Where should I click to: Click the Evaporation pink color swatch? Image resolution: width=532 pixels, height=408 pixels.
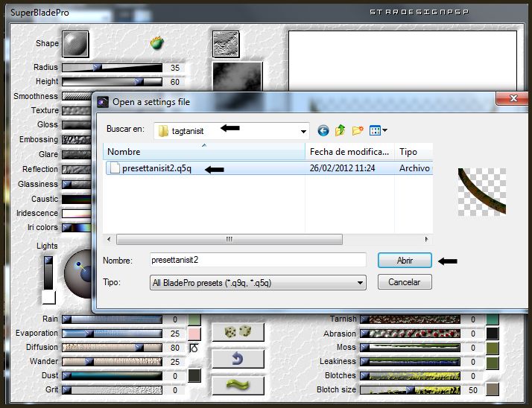(194, 334)
